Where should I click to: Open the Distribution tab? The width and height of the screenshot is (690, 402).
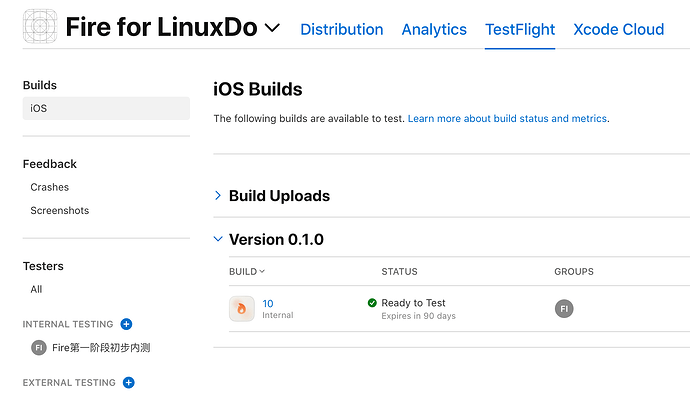pyautogui.click(x=341, y=29)
